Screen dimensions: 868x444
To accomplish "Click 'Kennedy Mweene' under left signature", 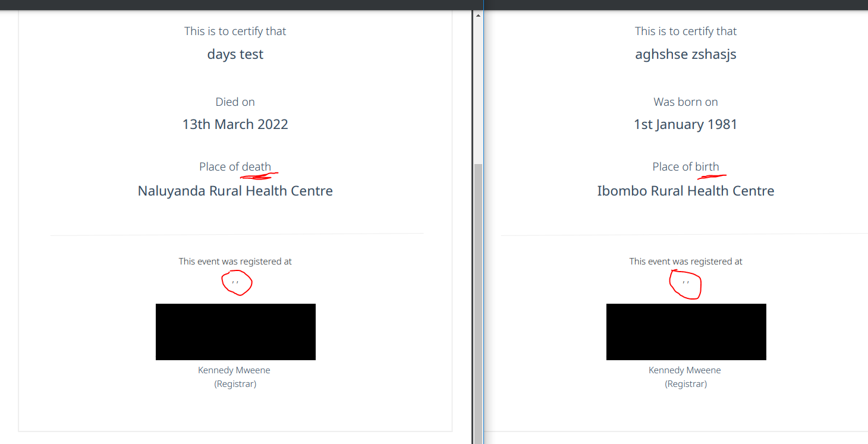I will (234, 370).
